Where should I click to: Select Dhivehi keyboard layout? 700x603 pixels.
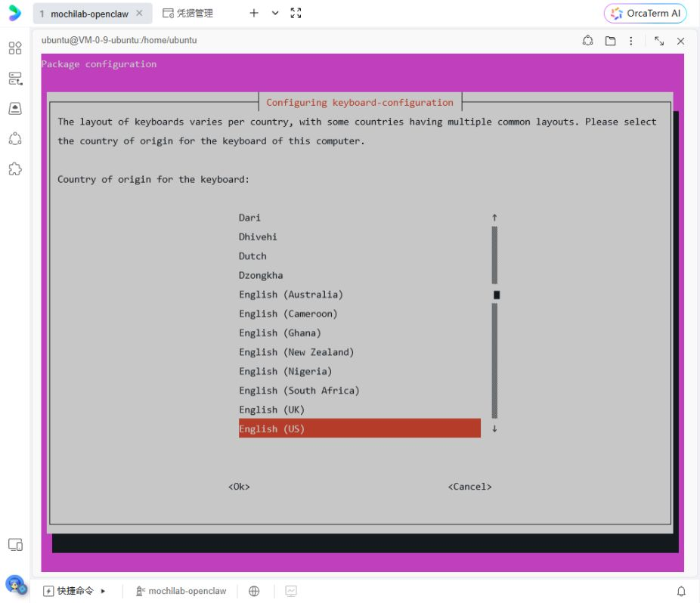pyautogui.click(x=359, y=237)
